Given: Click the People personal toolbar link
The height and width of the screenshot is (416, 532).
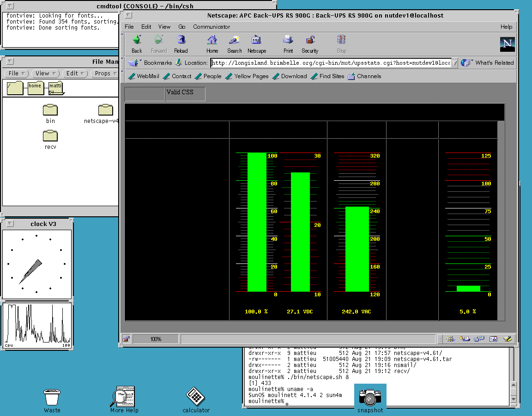Looking at the screenshot, I should 208,76.
